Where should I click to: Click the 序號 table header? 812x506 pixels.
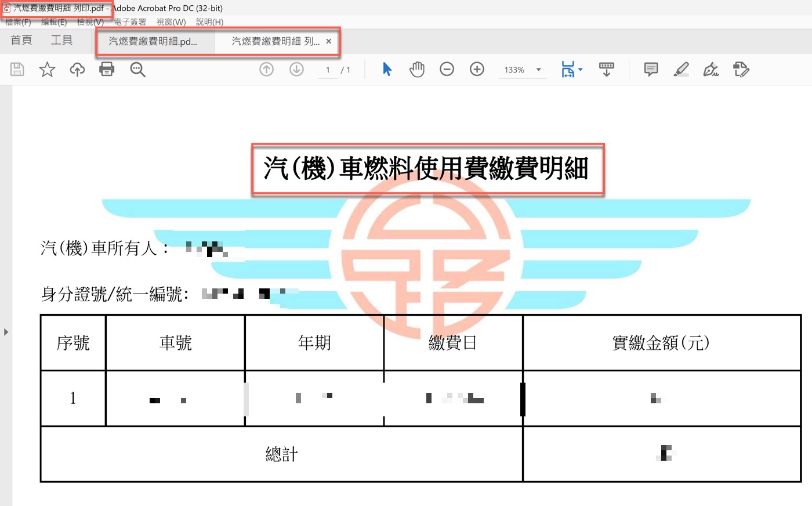(x=73, y=343)
